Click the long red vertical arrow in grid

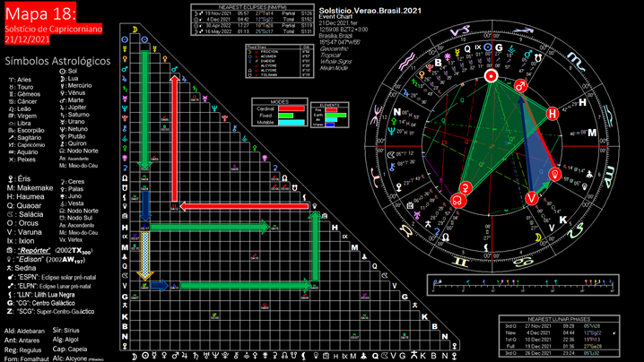click(x=175, y=139)
